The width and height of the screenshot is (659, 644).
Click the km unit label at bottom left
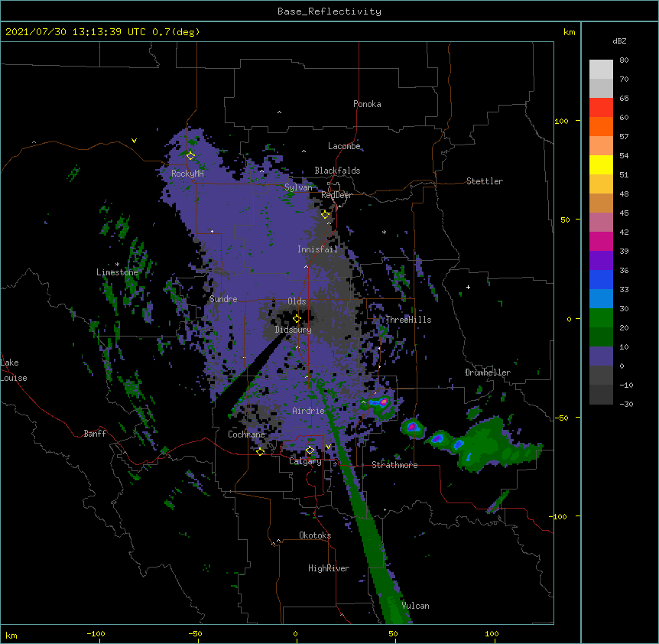tap(11, 635)
